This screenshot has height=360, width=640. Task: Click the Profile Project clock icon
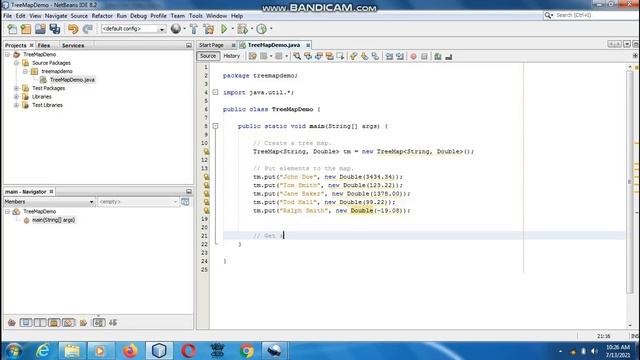261,29
